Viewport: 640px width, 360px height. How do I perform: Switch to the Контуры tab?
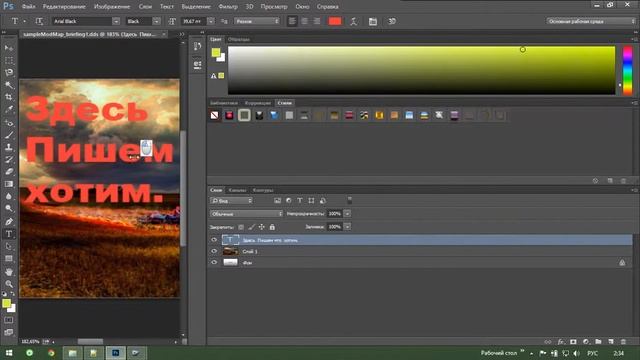[263, 190]
